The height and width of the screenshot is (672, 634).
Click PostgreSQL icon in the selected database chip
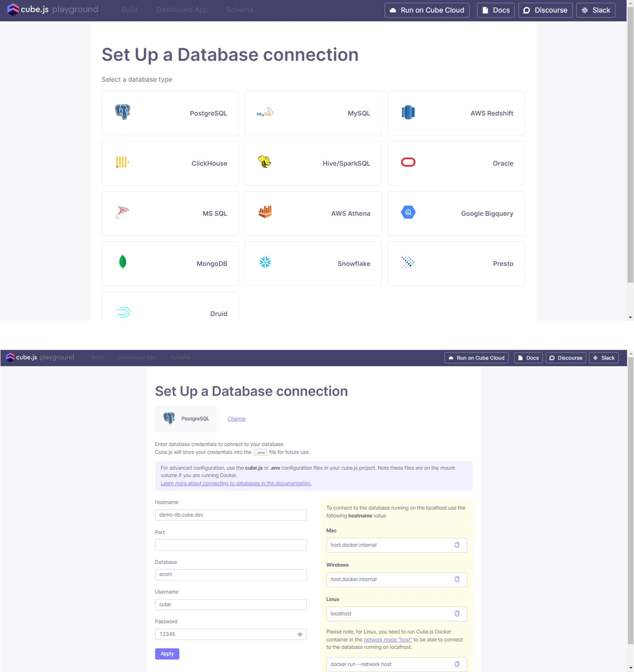pos(169,419)
